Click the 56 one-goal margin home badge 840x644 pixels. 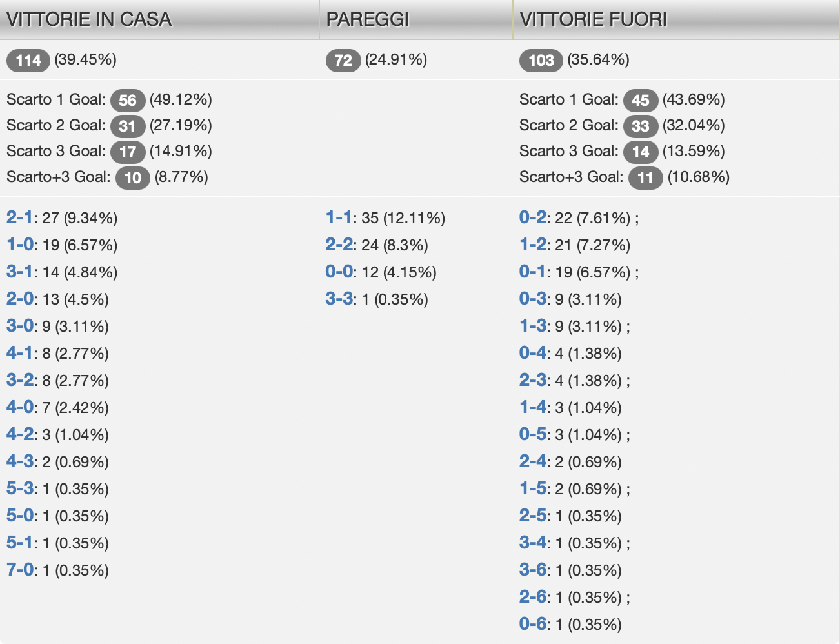(x=128, y=100)
